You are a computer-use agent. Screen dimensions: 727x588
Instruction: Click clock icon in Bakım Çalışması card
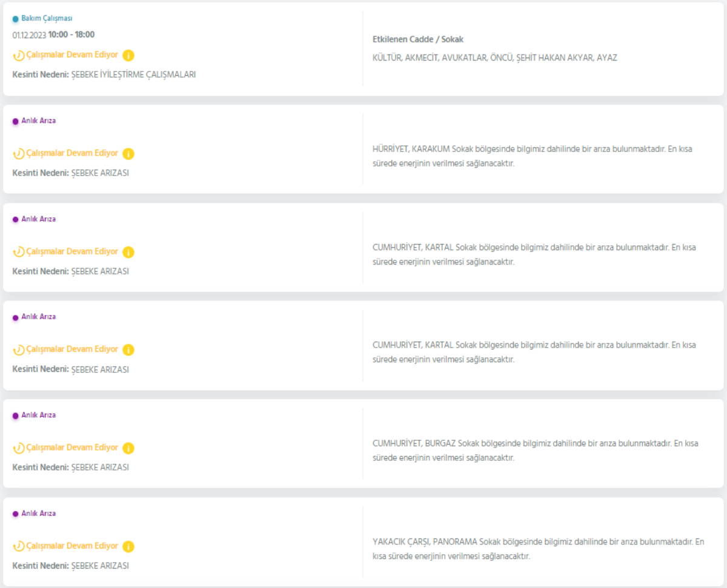(19, 56)
